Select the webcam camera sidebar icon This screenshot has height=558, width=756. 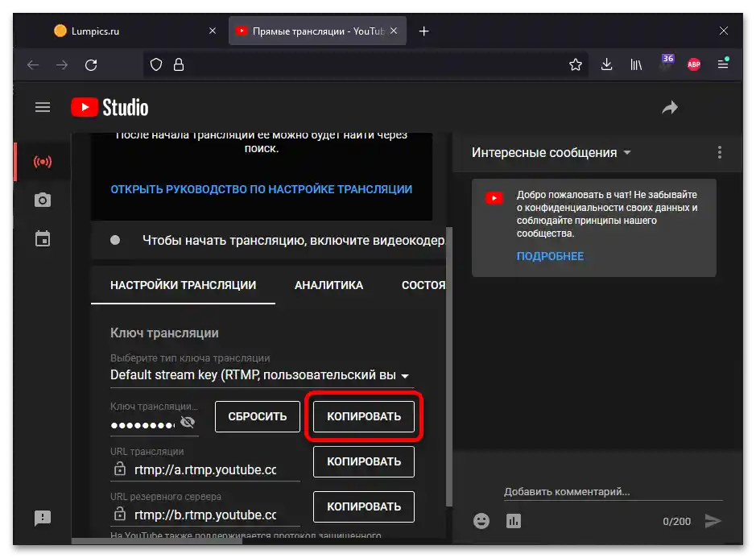43,200
